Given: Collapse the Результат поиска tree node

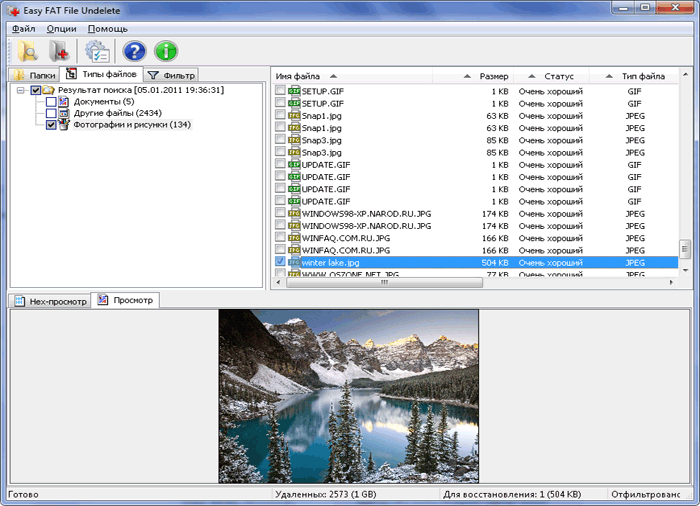Looking at the screenshot, I should tap(21, 90).
